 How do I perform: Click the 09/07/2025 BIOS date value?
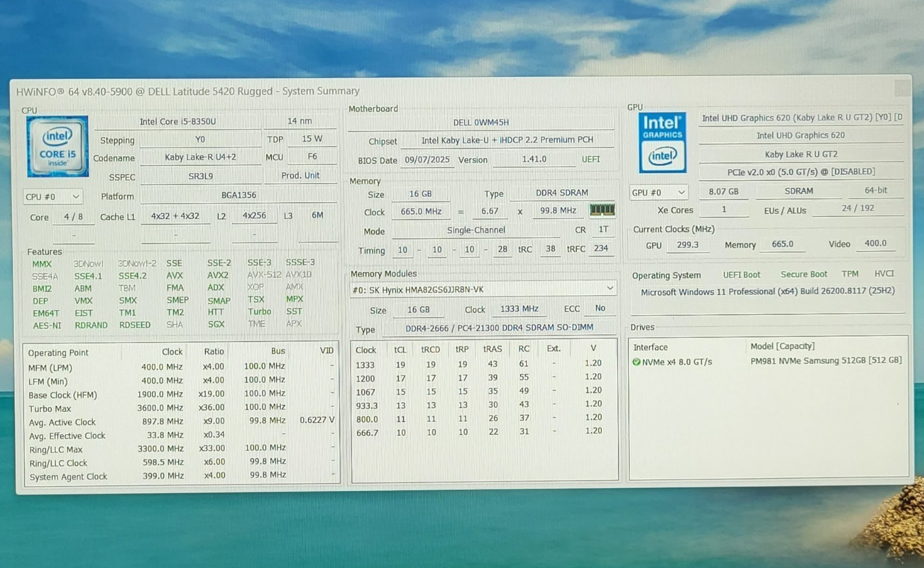[x=427, y=159]
